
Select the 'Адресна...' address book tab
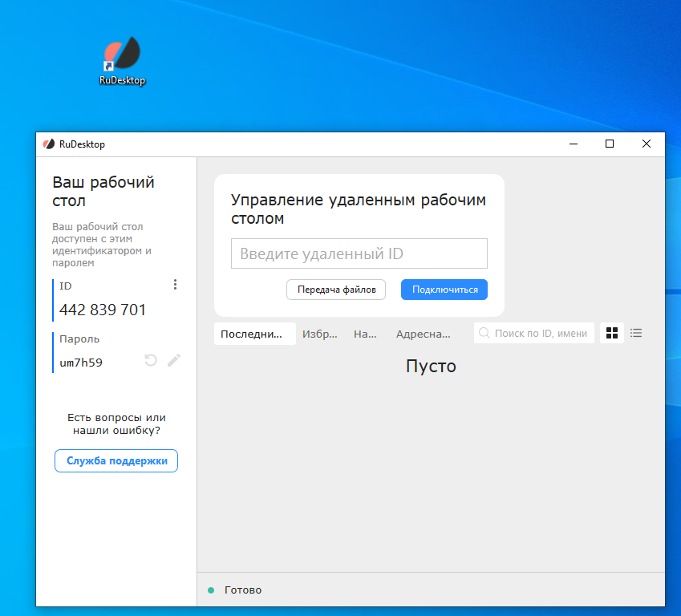(x=424, y=334)
